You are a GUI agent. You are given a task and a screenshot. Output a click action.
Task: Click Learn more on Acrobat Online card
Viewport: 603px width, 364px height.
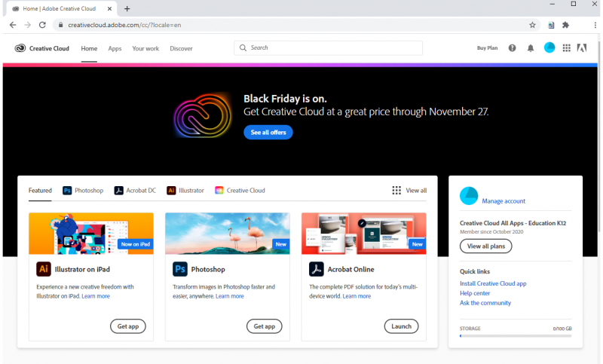tap(357, 296)
